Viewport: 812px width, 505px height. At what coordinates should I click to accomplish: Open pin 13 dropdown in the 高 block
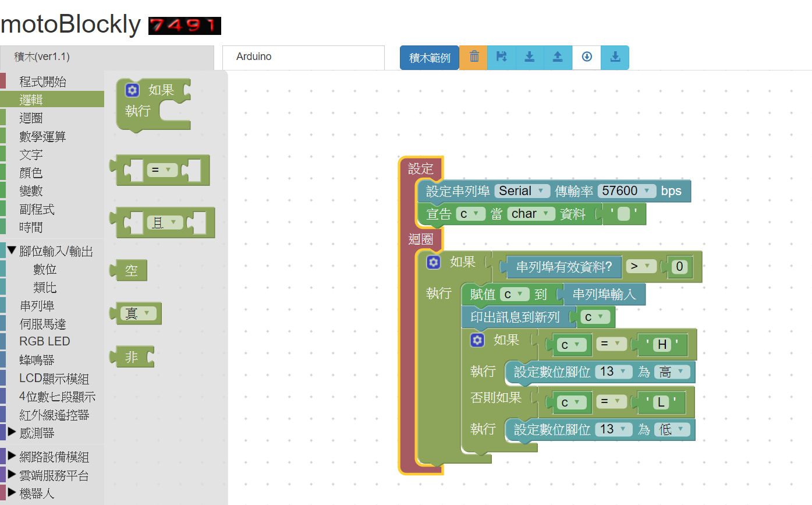tap(614, 372)
